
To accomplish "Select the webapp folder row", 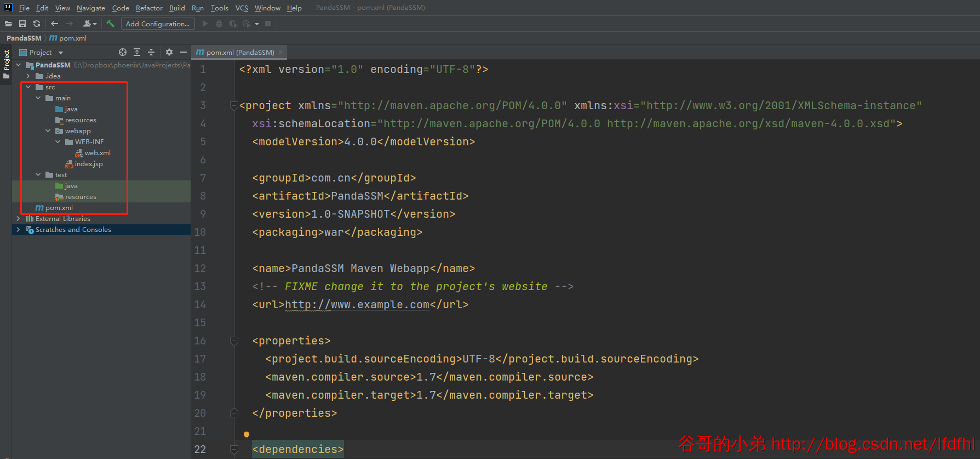I will click(x=101, y=131).
